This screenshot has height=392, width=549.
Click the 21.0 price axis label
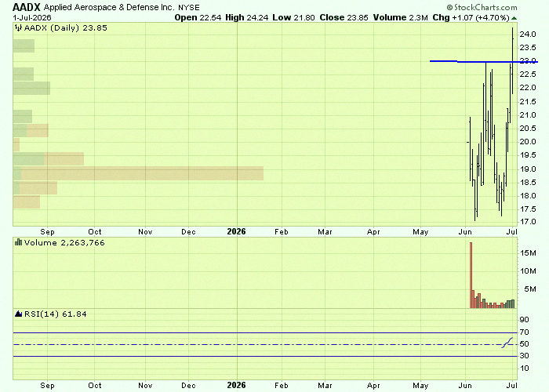[528, 114]
